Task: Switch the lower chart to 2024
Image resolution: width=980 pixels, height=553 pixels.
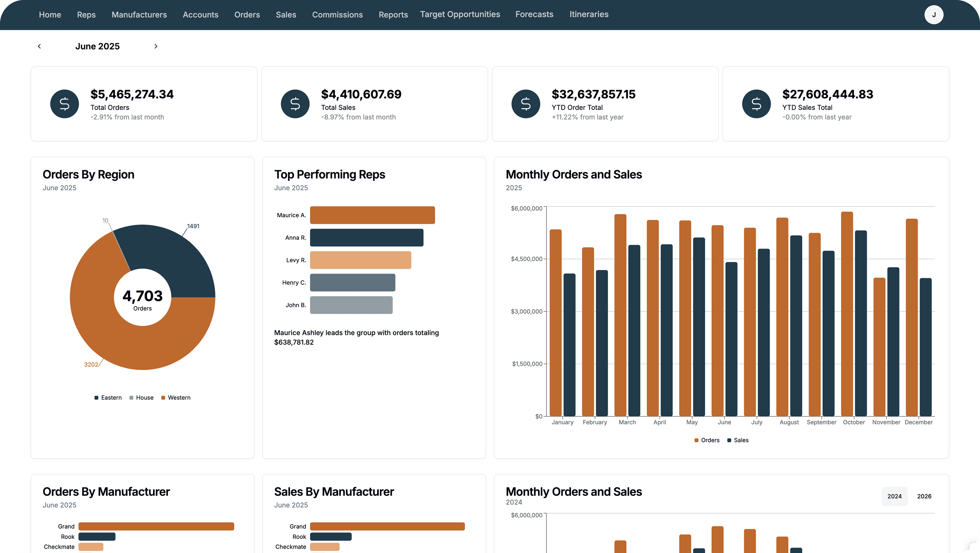Action: 894,496
